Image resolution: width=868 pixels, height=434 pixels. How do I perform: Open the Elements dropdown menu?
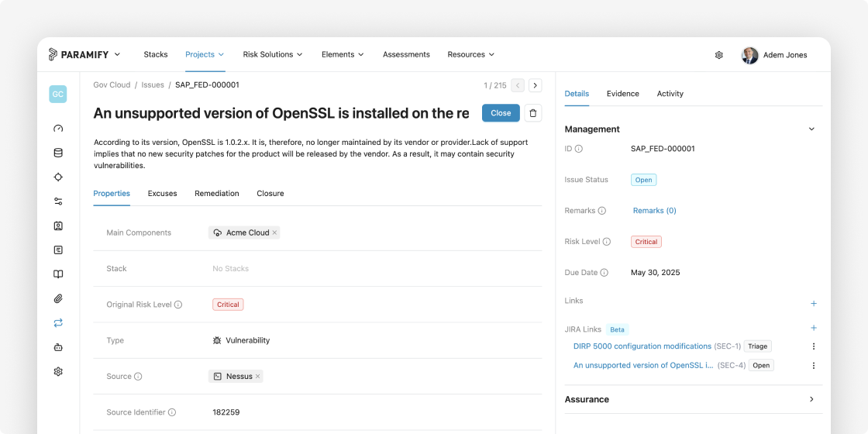pyautogui.click(x=343, y=54)
